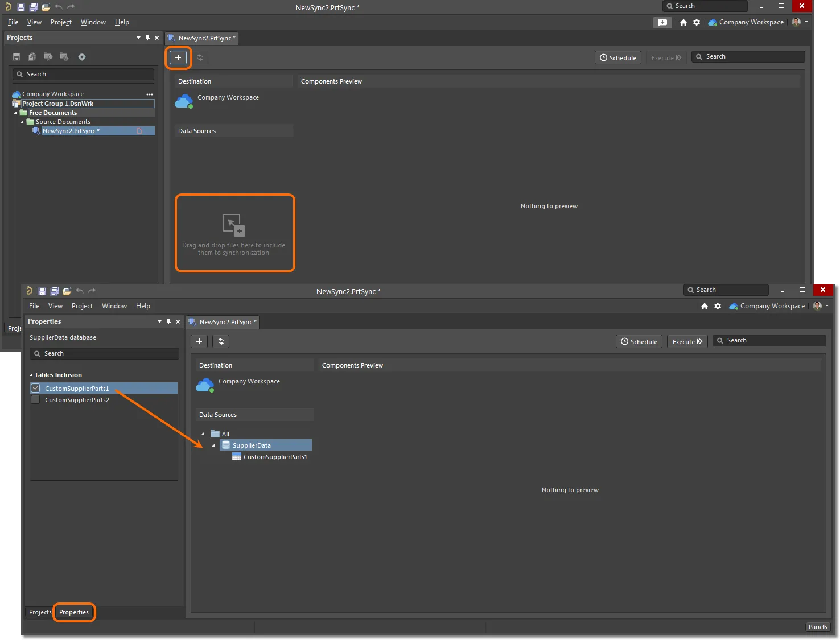Click the Save icon in the back window title bar
Image resolution: width=840 pixels, height=640 pixels.
20,7
